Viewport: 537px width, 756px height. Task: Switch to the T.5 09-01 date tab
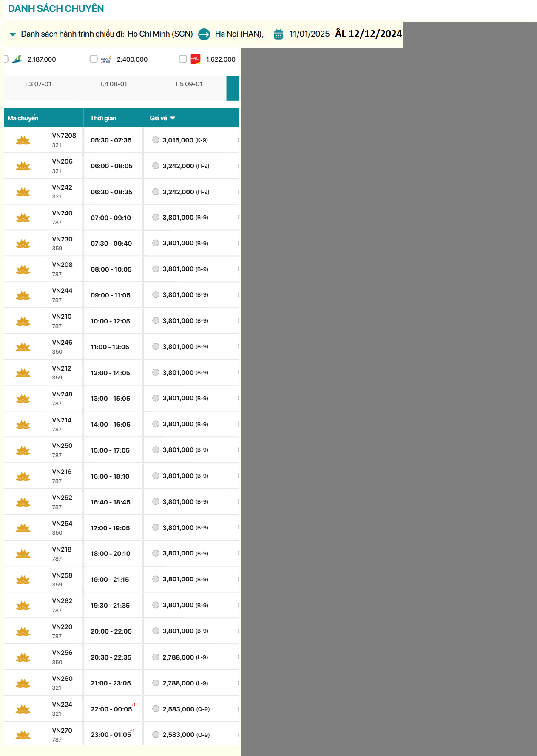point(189,84)
